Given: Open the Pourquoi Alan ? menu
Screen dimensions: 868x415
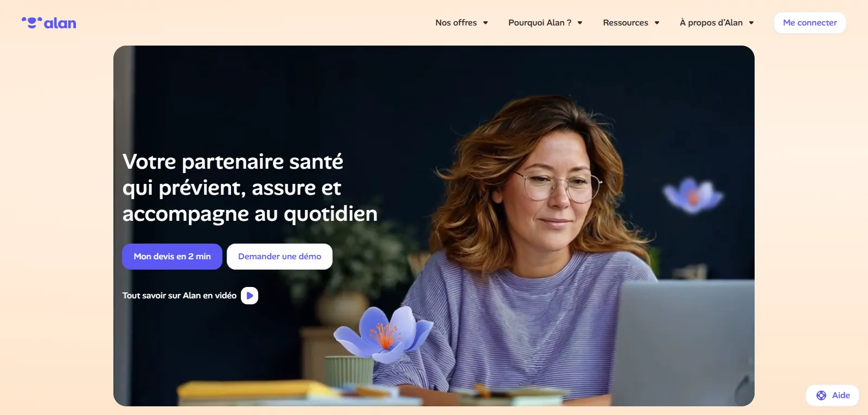Looking at the screenshot, I should tap(545, 23).
